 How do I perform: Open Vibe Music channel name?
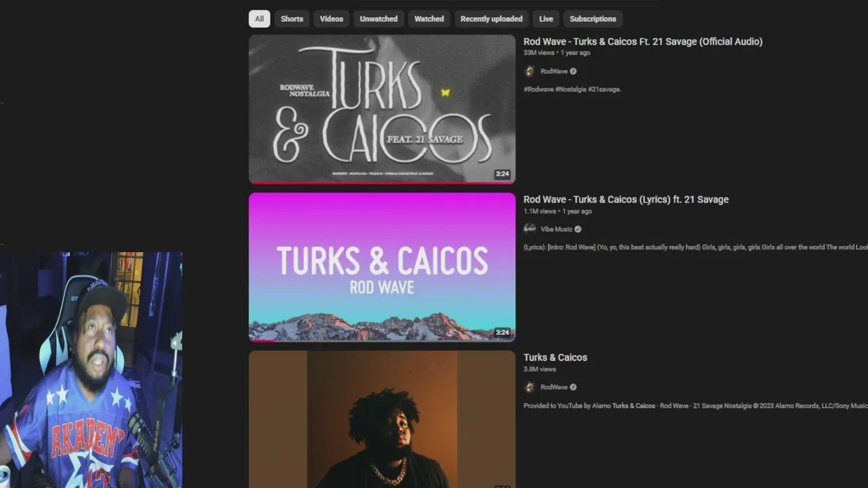coord(557,229)
